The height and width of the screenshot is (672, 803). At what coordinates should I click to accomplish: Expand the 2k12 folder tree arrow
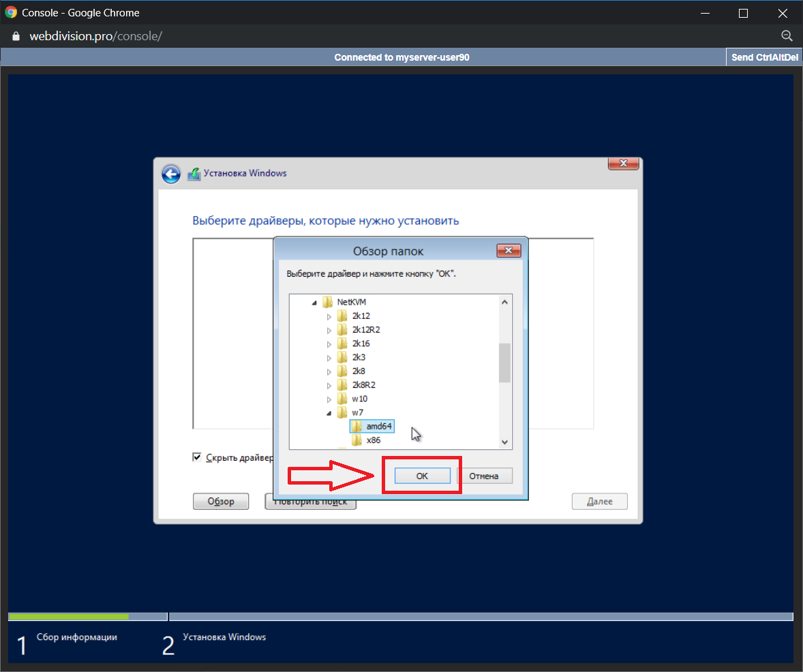pos(329,316)
